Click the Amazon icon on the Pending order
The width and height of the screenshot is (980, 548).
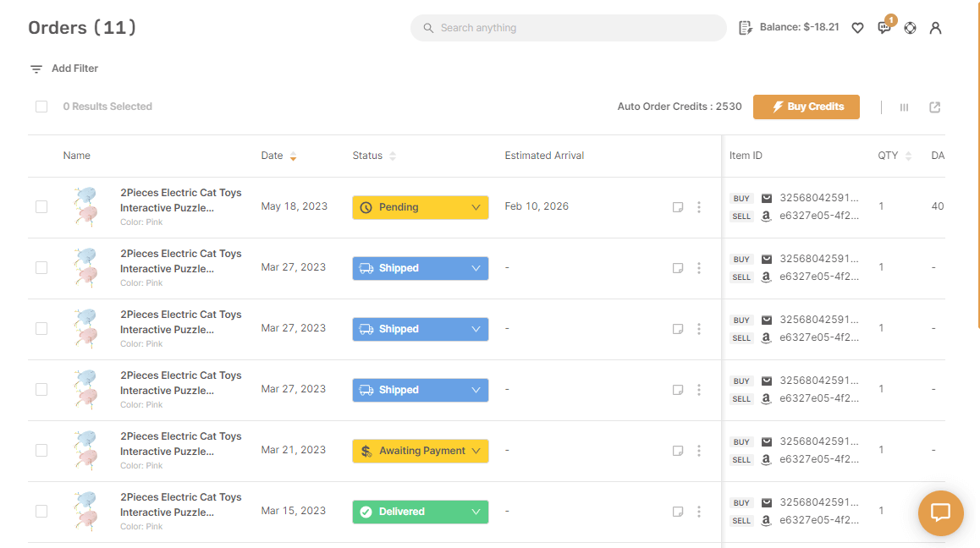point(766,216)
